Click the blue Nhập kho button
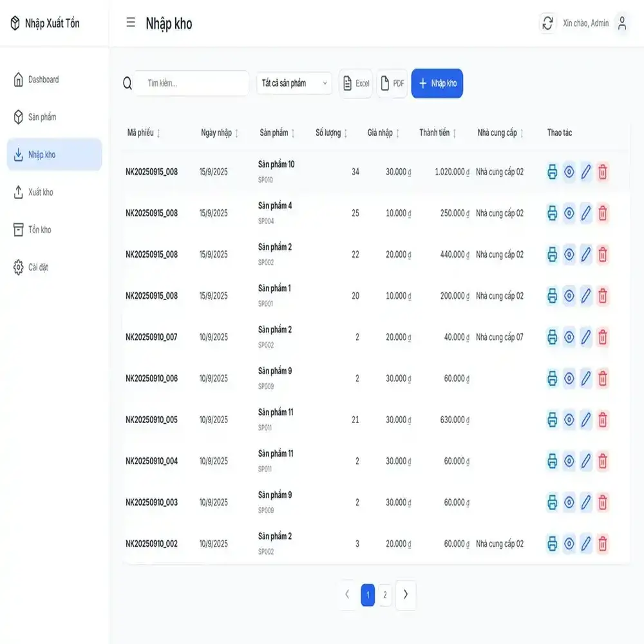 coord(437,83)
